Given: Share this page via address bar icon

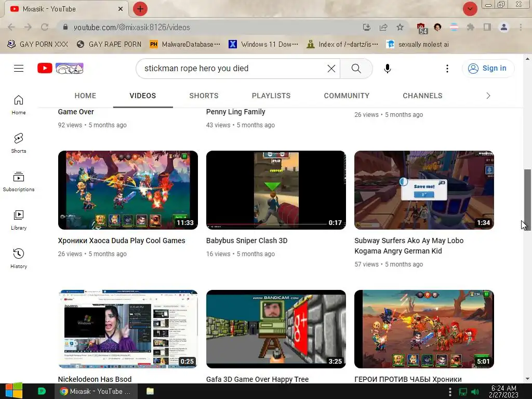Looking at the screenshot, I should [x=383, y=27].
